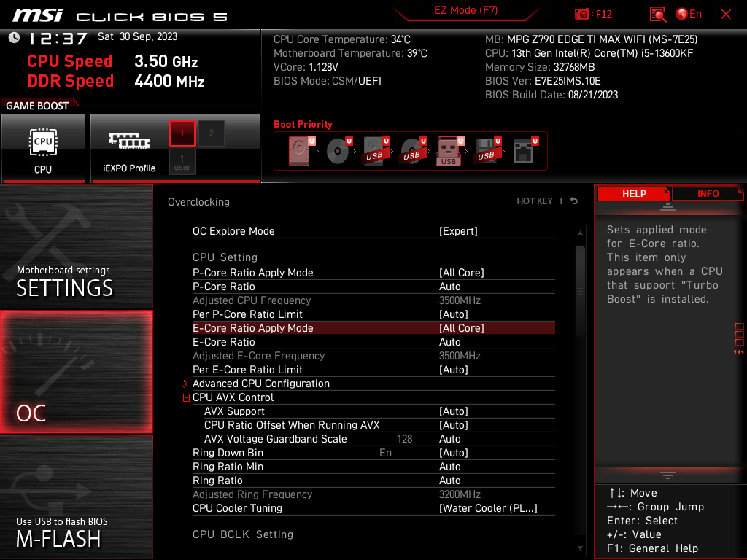Viewport: 747px width, 560px height.
Task: Open the OC overclocking panel
Action: pyautogui.click(x=76, y=372)
